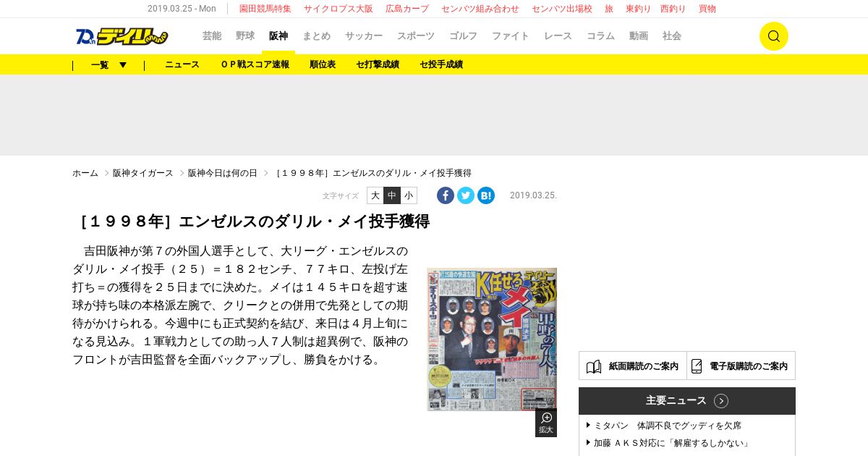868x456 pixels.
Task: Click the date 2019.03.25 - Mon
Action: point(182,9)
